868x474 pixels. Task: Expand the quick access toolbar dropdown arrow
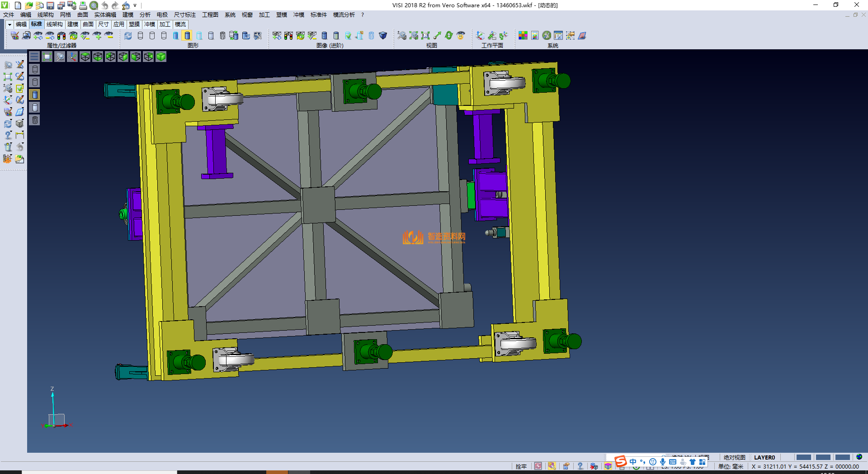(135, 5)
